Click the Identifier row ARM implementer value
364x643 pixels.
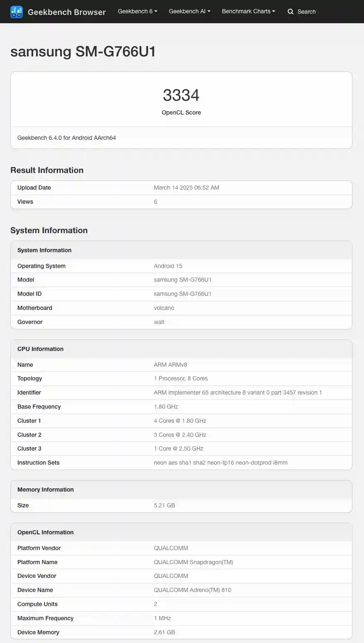pos(238,392)
